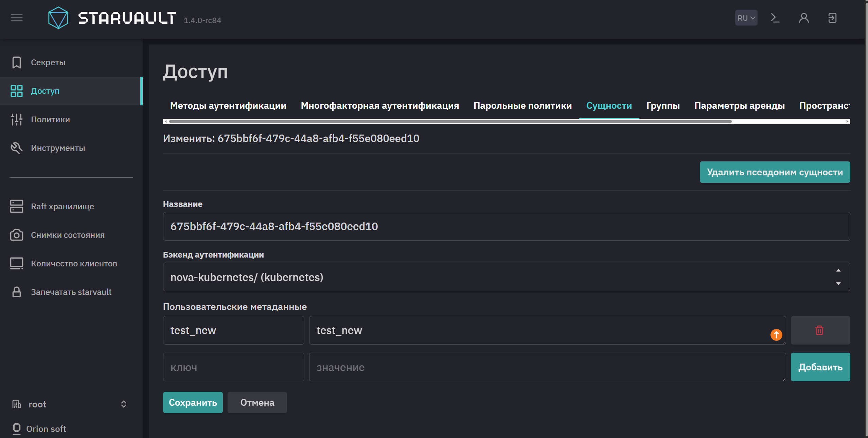This screenshot has width=868, height=438.
Task: Click the Количество клиентов monitor icon
Action: (17, 263)
